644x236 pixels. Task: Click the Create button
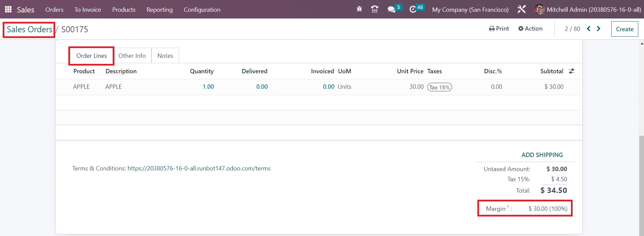pos(624,29)
